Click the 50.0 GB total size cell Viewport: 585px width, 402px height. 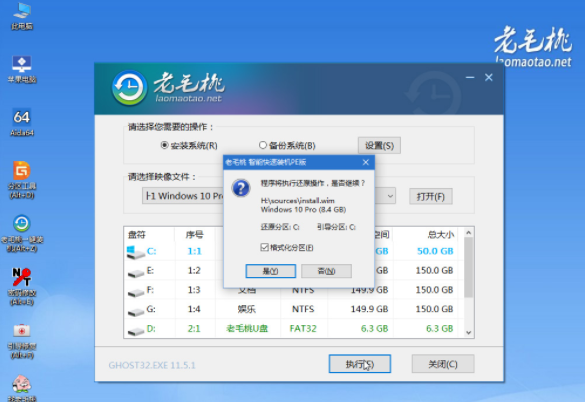(x=435, y=251)
